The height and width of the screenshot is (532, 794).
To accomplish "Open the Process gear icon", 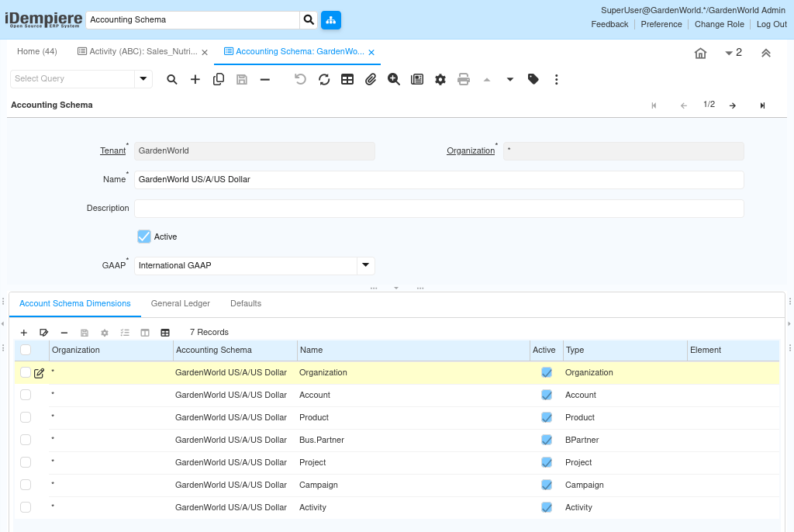I will click(440, 79).
